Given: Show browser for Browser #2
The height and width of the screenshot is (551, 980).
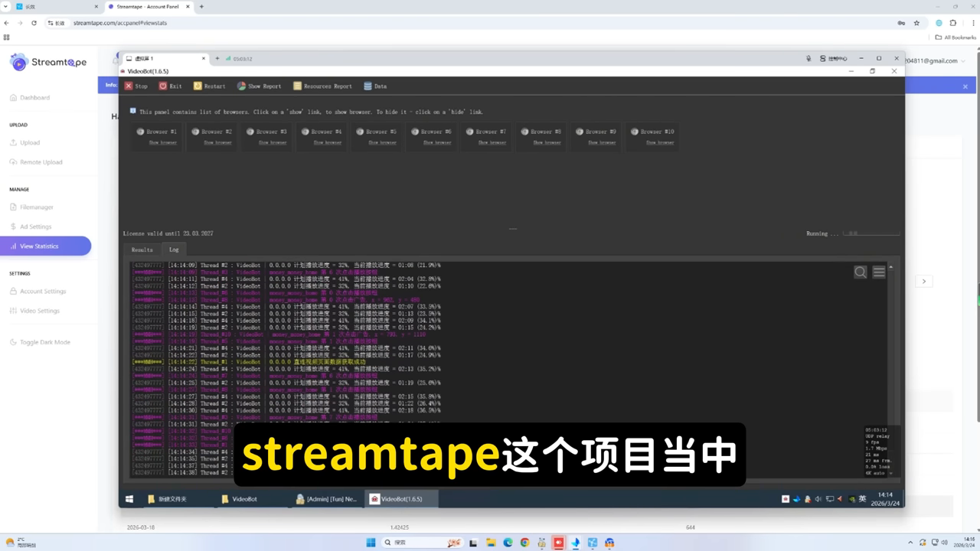Looking at the screenshot, I should pos(217,142).
